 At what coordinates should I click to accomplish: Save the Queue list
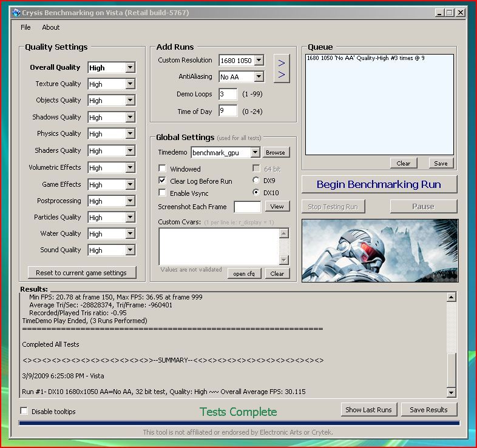pos(441,163)
